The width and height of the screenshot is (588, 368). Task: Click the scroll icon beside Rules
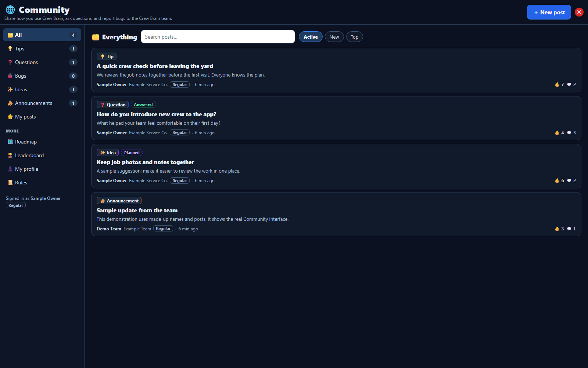tap(10, 183)
